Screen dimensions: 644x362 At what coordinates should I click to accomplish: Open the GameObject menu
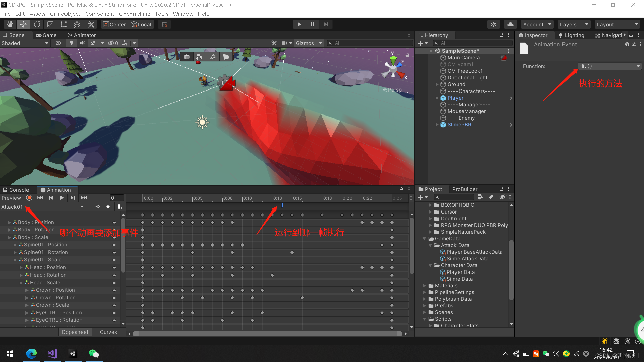(x=65, y=14)
